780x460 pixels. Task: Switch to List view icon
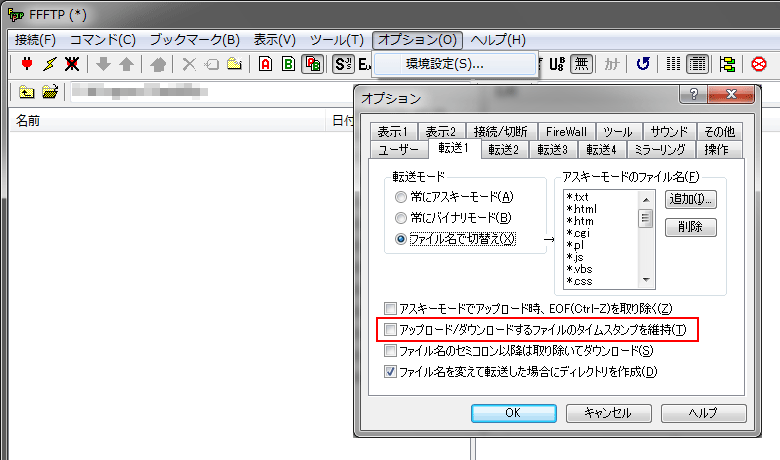tap(673, 64)
